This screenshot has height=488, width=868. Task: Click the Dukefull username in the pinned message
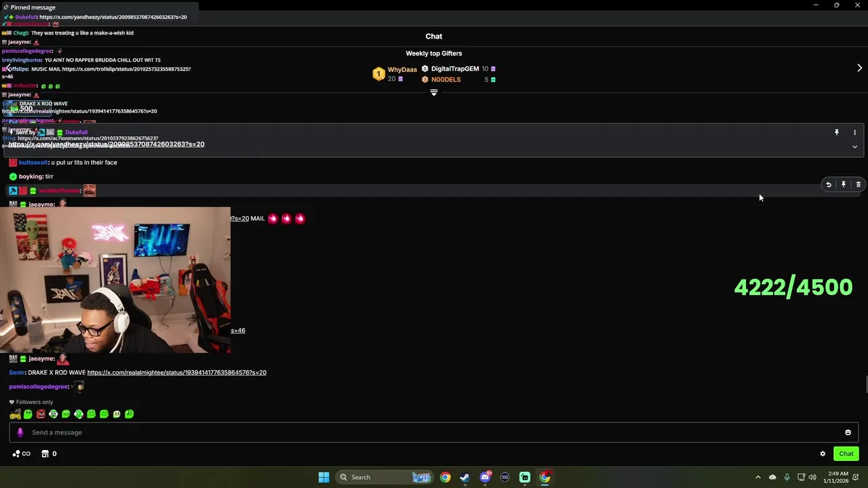76,132
